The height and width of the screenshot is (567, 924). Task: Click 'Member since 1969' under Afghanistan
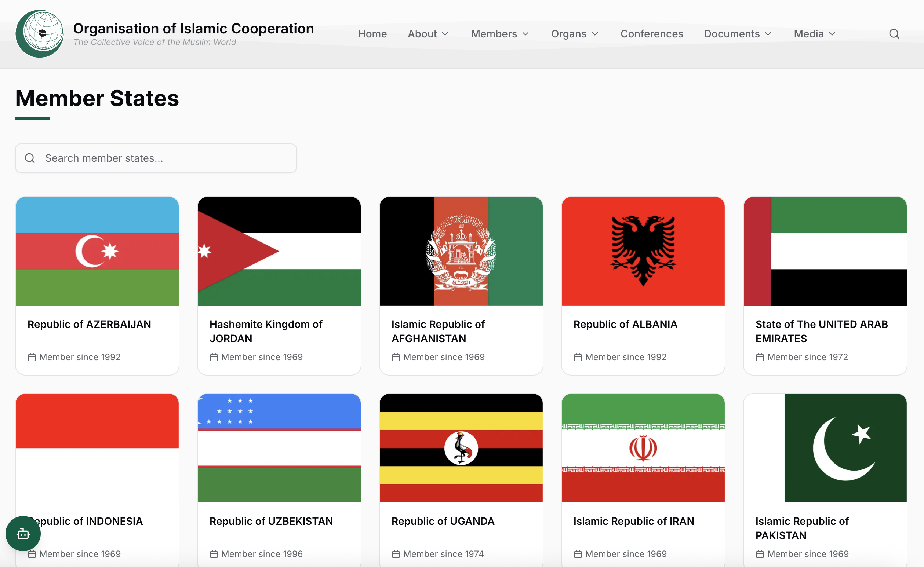coord(444,357)
